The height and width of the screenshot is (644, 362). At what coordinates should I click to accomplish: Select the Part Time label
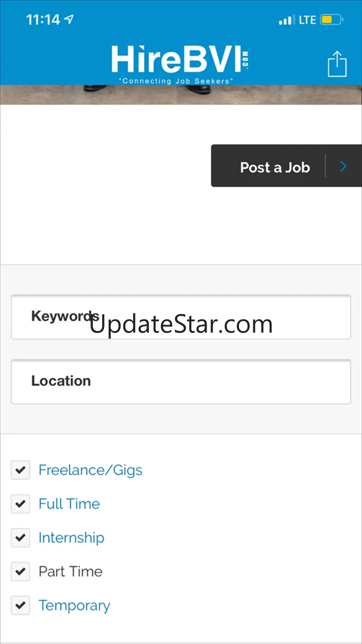click(71, 572)
